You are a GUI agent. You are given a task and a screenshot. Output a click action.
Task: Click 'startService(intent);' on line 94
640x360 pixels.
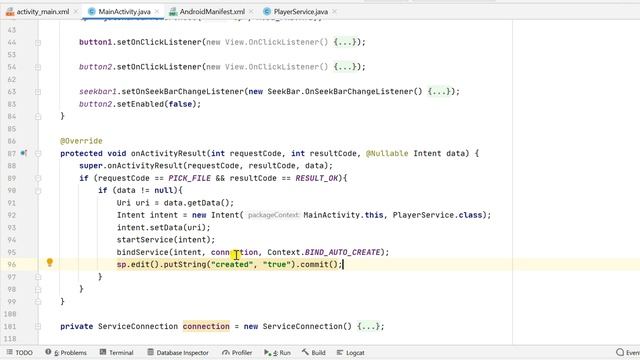(x=166, y=240)
